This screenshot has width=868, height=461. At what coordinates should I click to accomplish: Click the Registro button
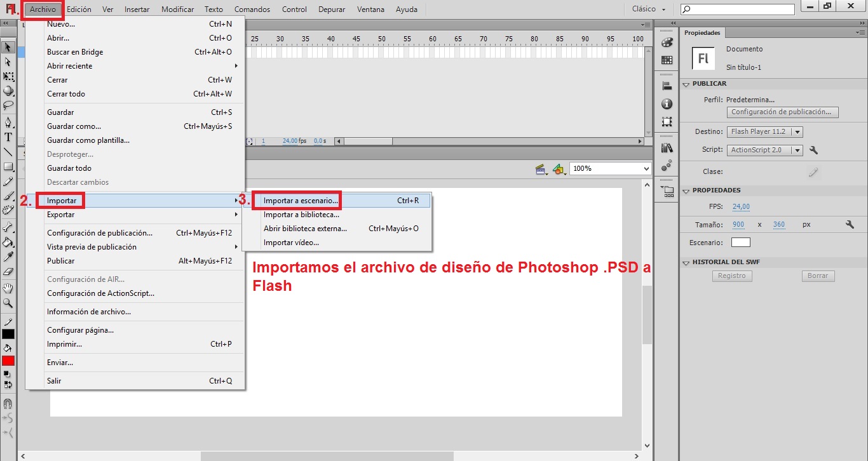click(732, 276)
